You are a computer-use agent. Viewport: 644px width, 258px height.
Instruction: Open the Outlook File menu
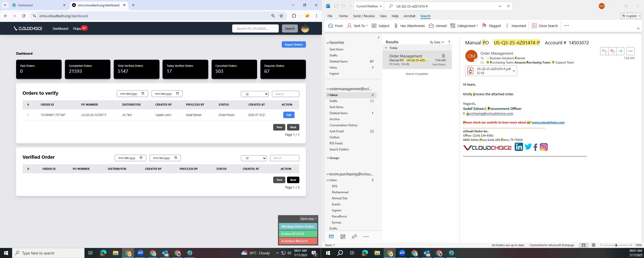pyautogui.click(x=330, y=16)
